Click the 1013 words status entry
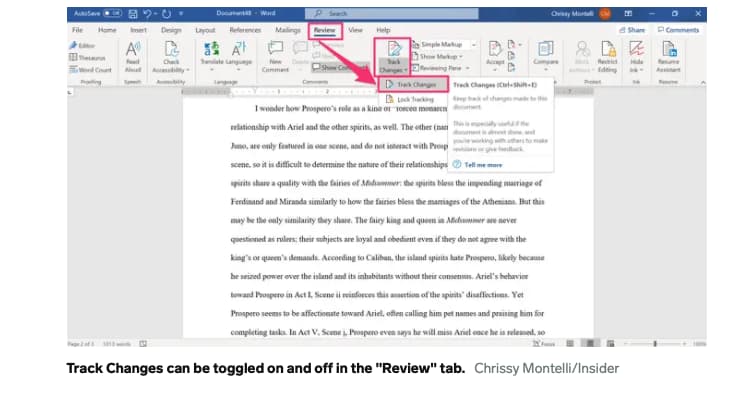 116,344
